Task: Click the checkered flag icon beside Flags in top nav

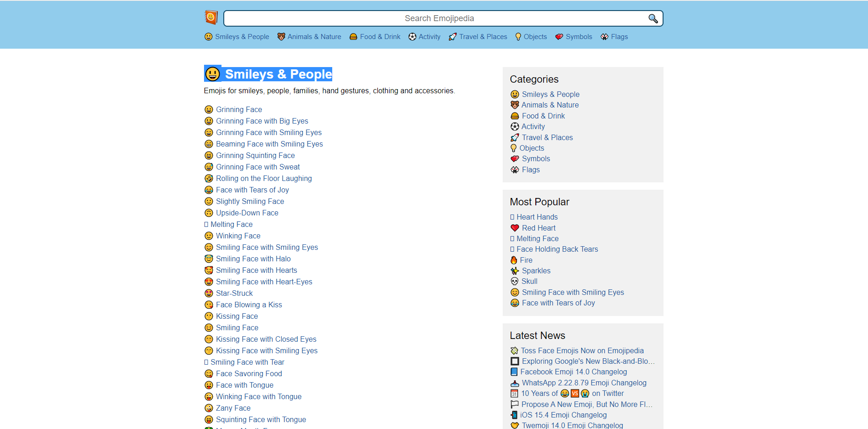Action: (x=604, y=37)
